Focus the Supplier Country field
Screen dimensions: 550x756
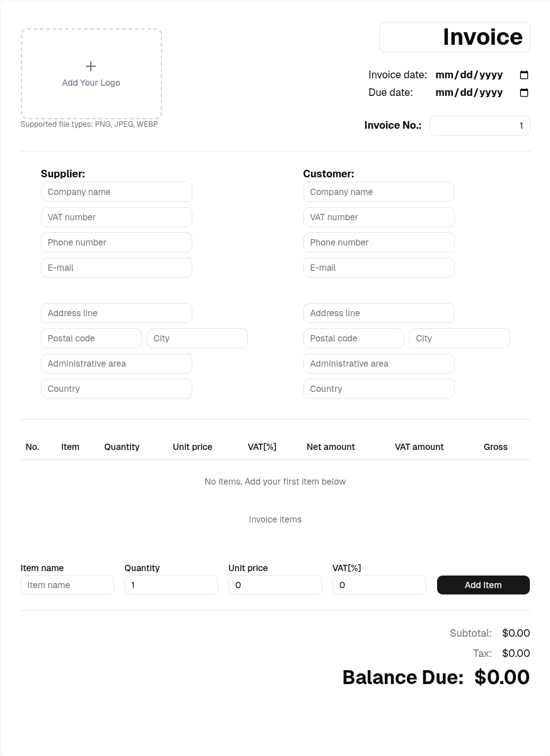tap(117, 389)
